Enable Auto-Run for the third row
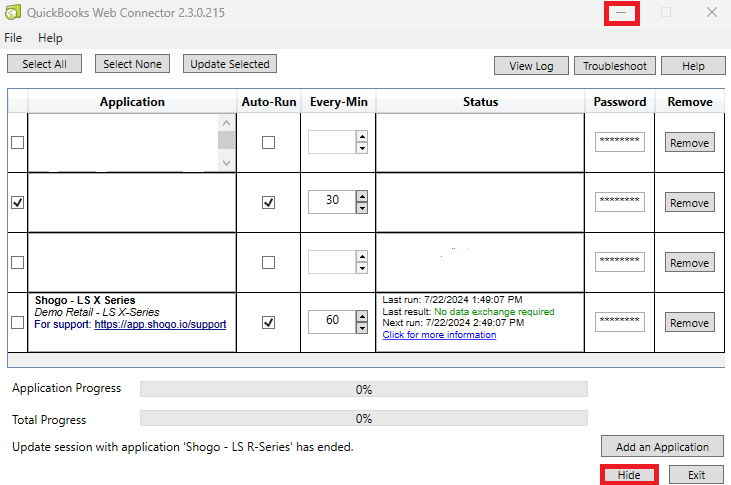The image size is (731, 485). (269, 263)
